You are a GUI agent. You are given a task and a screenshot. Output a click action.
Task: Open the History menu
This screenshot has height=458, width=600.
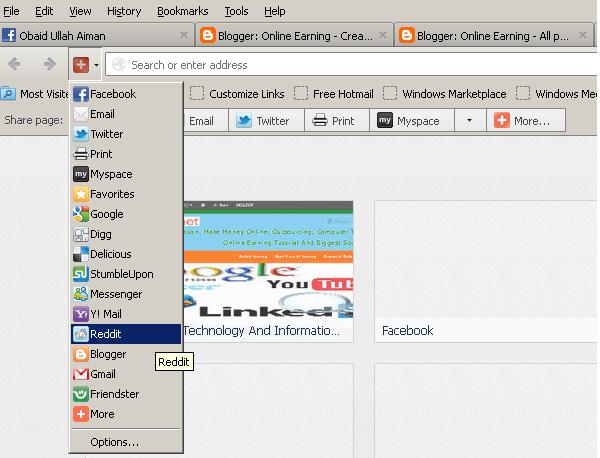[124, 11]
